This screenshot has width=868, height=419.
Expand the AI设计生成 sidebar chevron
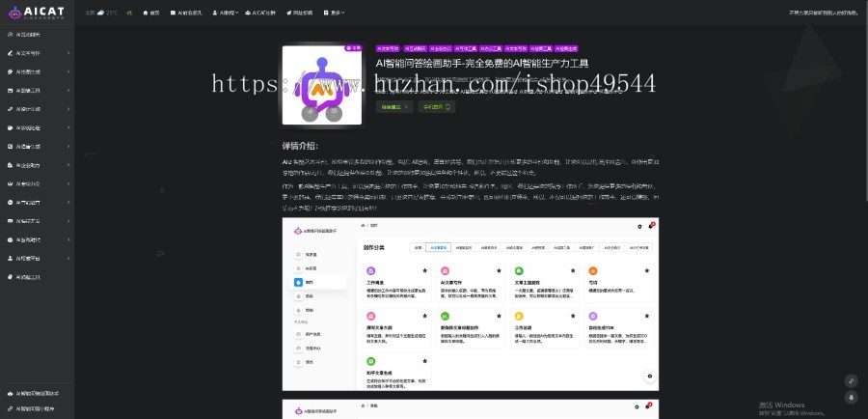click(x=68, y=109)
